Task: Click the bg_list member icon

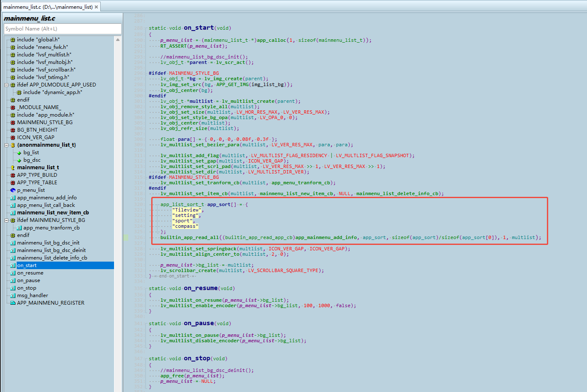Action: (x=19, y=153)
